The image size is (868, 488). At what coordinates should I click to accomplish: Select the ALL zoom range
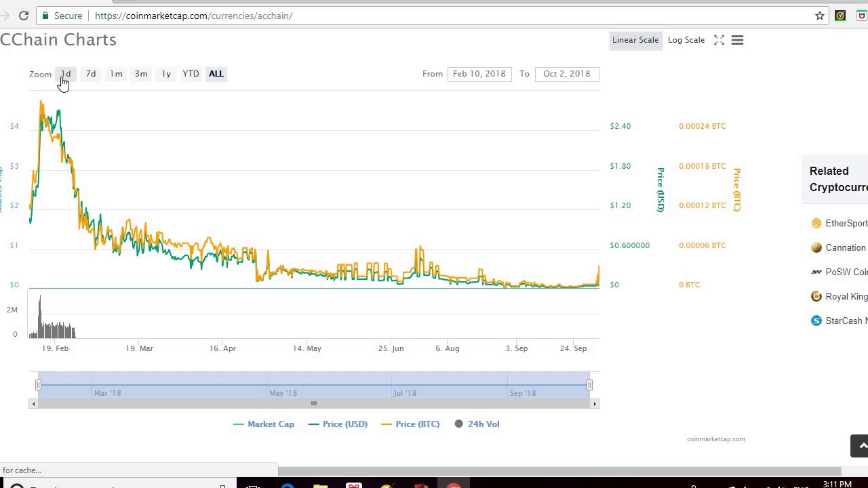216,74
